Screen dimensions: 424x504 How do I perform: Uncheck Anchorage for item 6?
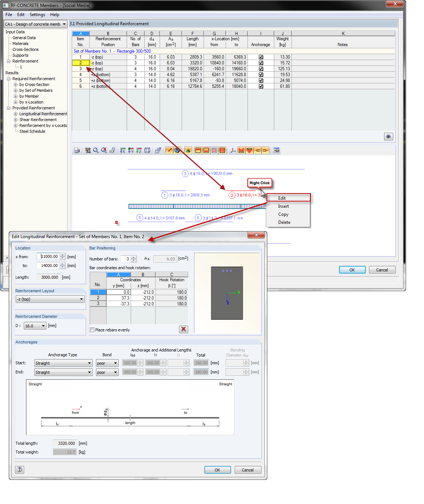coord(261,86)
